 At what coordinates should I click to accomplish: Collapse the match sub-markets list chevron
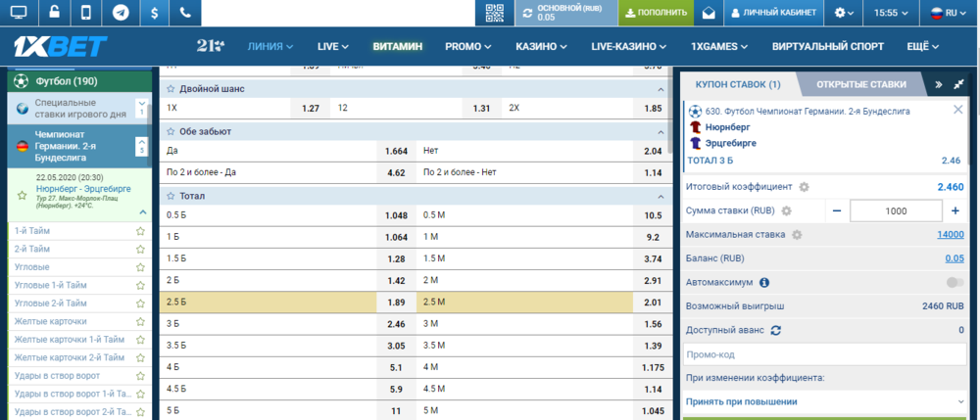(142, 212)
